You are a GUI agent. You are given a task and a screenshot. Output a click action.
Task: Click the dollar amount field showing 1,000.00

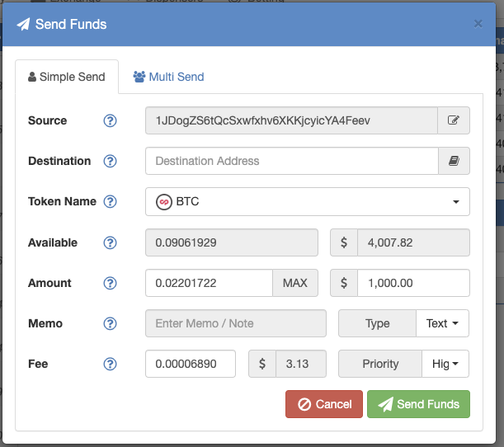pyautogui.click(x=413, y=283)
